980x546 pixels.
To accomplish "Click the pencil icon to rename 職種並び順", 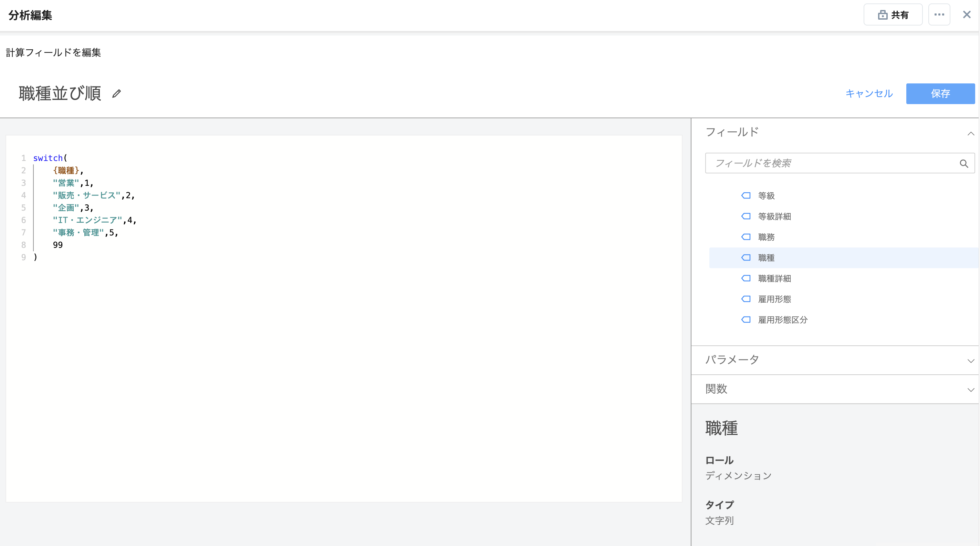I will (x=116, y=94).
